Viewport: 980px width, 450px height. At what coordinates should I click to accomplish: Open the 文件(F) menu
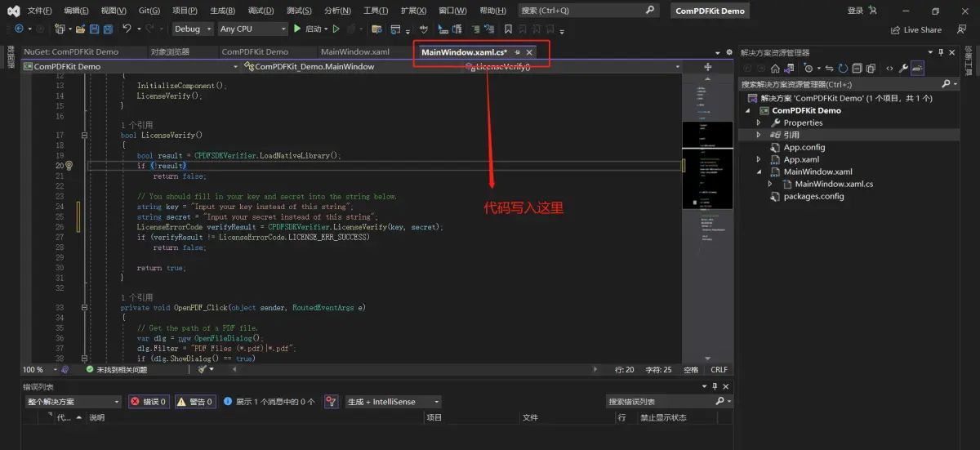[x=39, y=11]
